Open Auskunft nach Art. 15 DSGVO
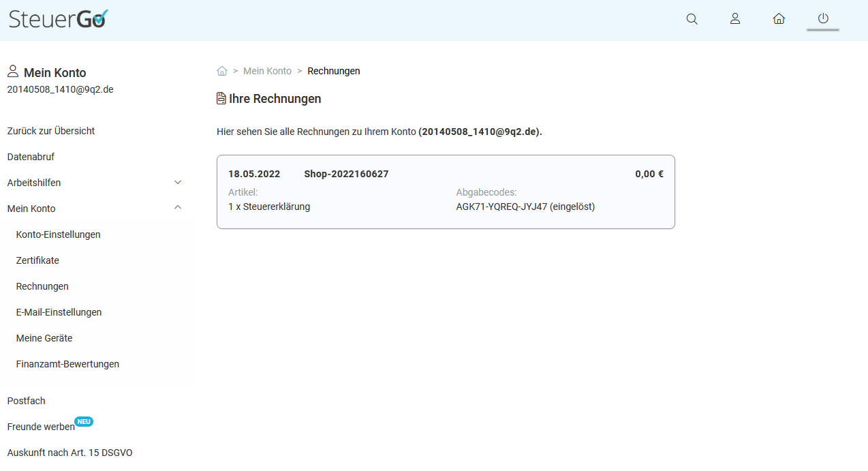This screenshot has width=868, height=471. [69, 453]
